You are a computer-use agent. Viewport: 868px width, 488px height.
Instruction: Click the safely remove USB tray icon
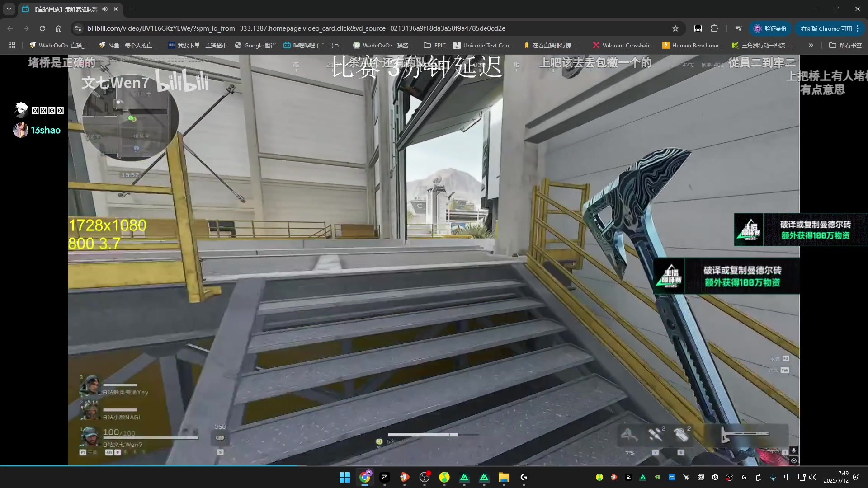tap(759, 477)
